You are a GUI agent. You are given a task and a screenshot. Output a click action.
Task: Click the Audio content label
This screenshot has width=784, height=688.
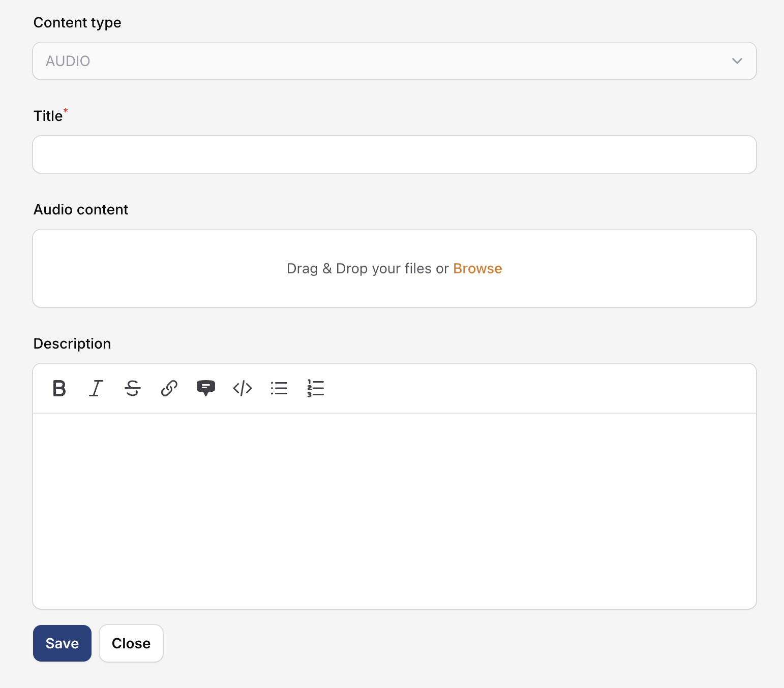click(81, 210)
